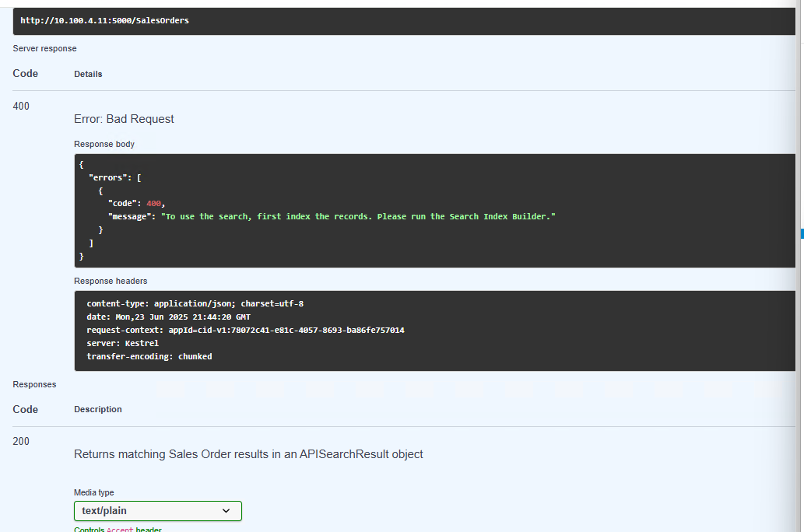The height and width of the screenshot is (532, 804).
Task: Click the content-type response header line
Action: 195,303
